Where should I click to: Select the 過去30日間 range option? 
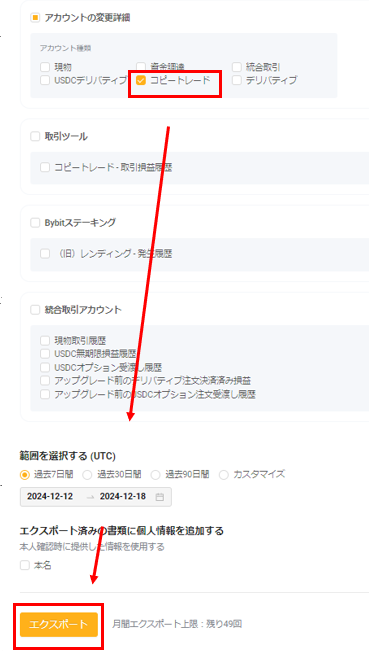click(x=88, y=474)
